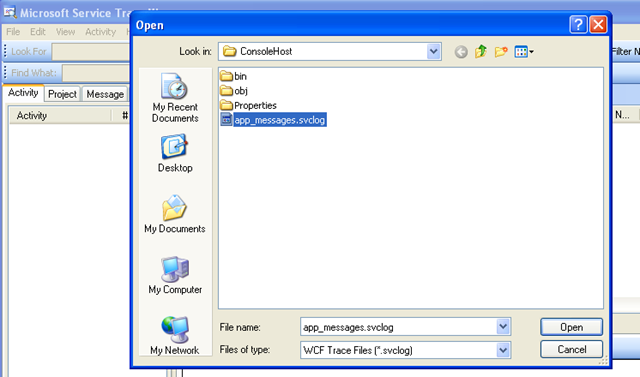
Task: Create New Folder via the toolbar icon
Action: [x=501, y=51]
